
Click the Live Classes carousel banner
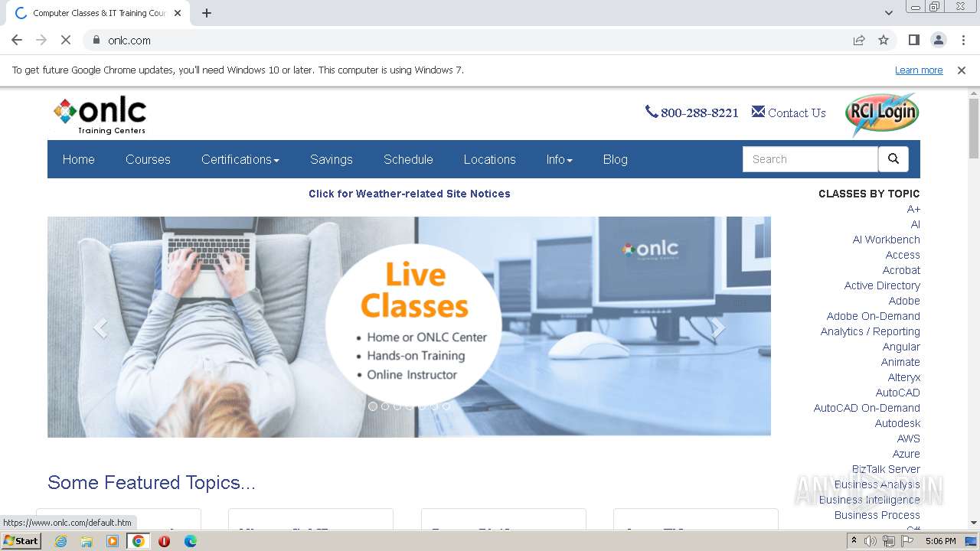click(409, 328)
